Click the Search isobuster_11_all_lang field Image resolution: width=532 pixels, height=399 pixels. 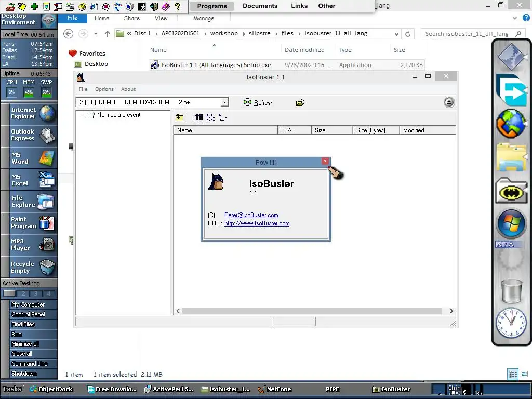tap(473, 34)
